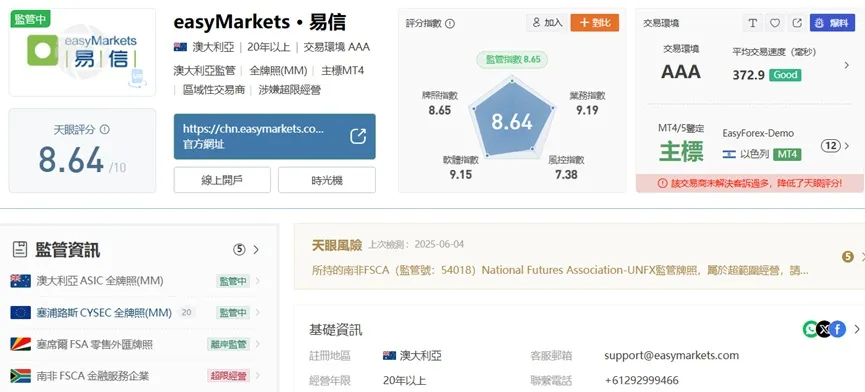The height and width of the screenshot is (392, 865).
Task: Click the Facebook share icon
Action: 837,329
